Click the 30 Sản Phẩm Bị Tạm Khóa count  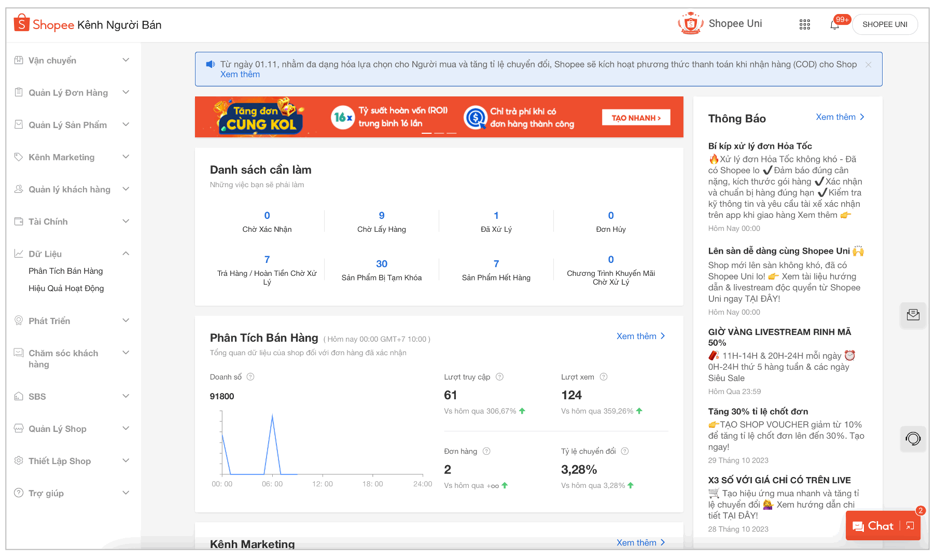(x=382, y=264)
